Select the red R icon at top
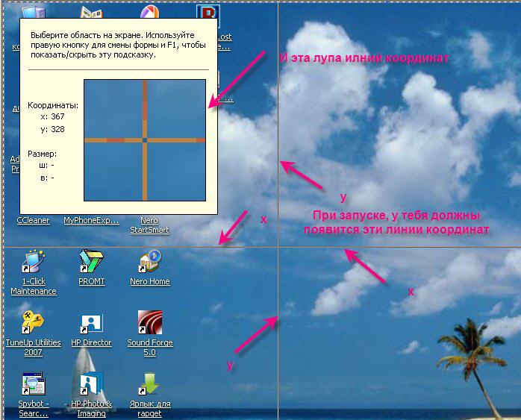 point(208,13)
